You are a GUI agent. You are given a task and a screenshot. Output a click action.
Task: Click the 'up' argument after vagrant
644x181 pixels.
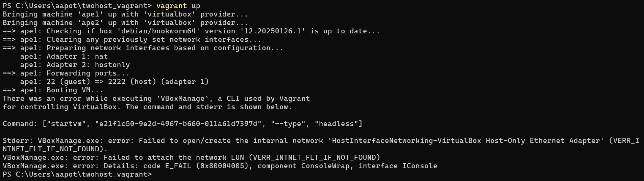coord(196,6)
